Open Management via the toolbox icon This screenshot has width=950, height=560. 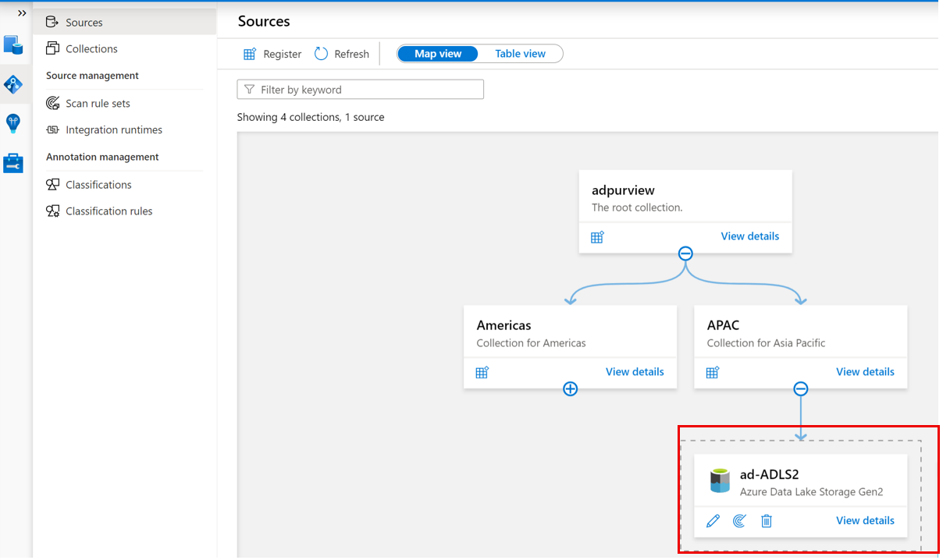coord(12,163)
